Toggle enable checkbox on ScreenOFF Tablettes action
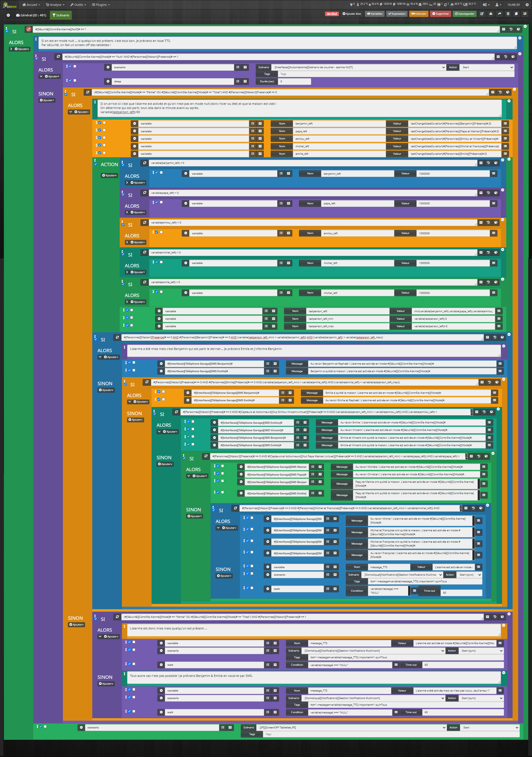The width and height of the screenshot is (532, 757). [40, 726]
